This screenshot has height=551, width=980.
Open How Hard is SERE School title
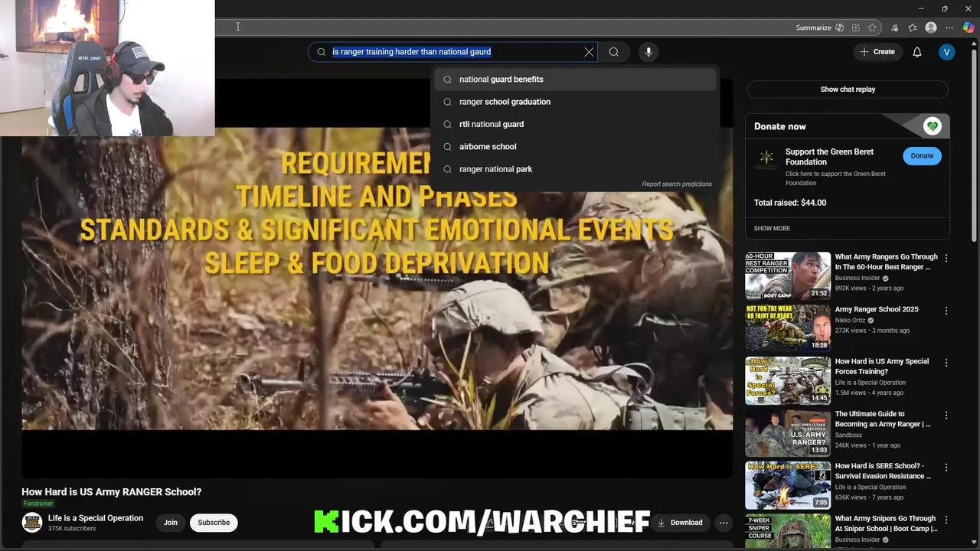(x=883, y=471)
